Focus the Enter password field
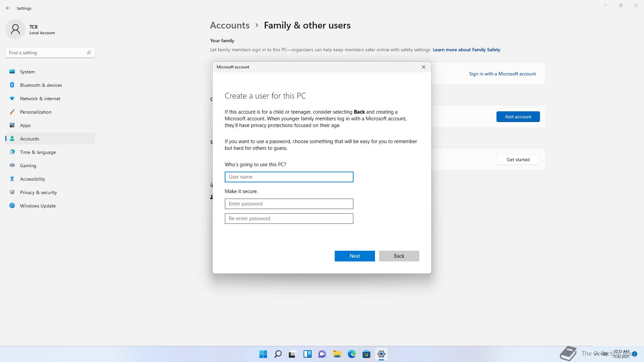 tap(289, 204)
